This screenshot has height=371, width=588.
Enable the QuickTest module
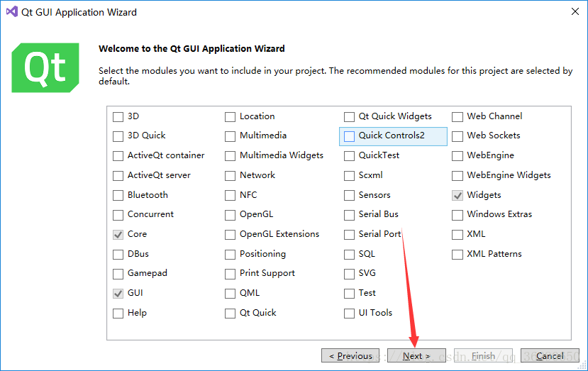pyautogui.click(x=349, y=155)
